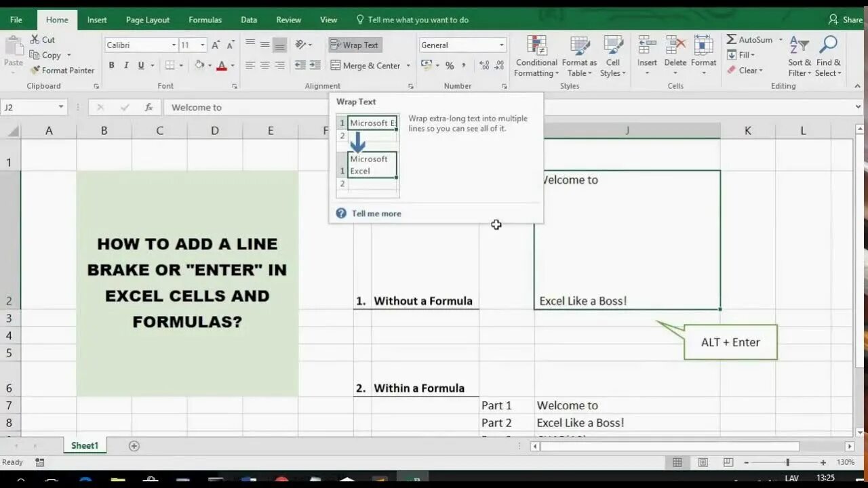The image size is (868, 488).
Task: Click the zoom slider handle
Action: tap(787, 462)
